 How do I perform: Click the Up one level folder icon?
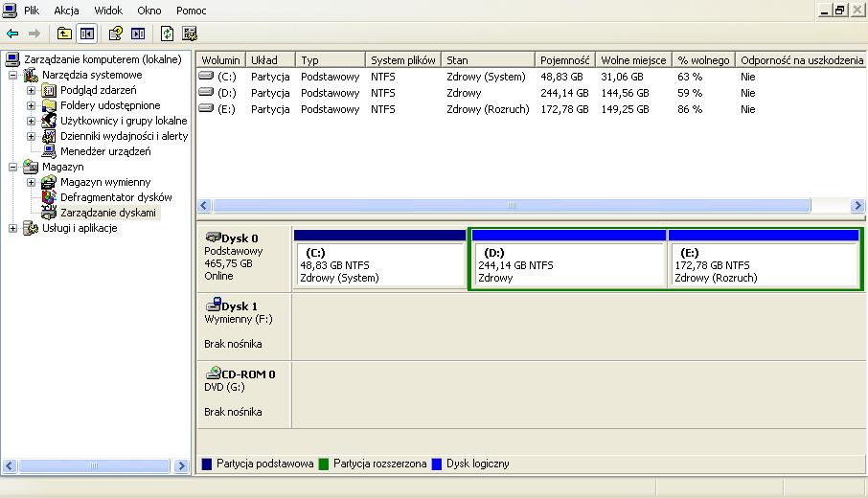(x=64, y=34)
